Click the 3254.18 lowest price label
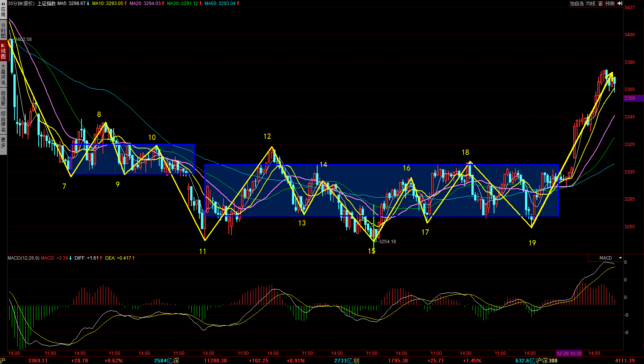 click(387, 242)
